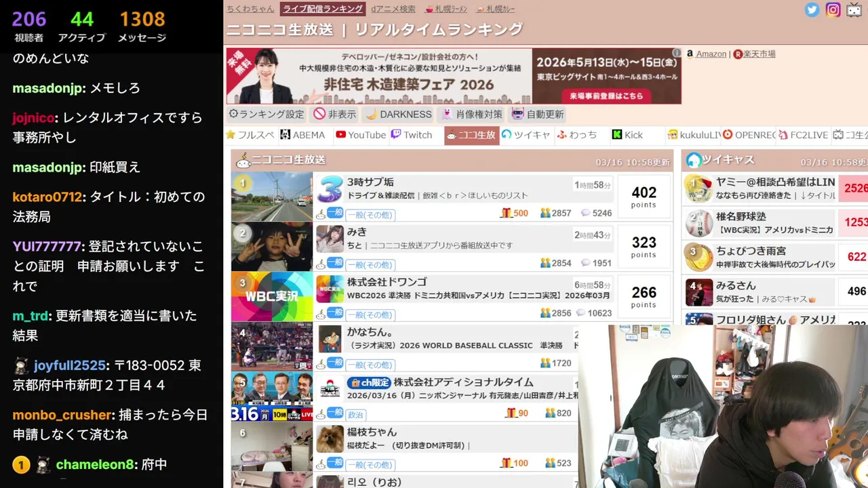The width and height of the screenshot is (868, 488).
Task: Toggle the 非表示 hide option
Action: coord(334,114)
